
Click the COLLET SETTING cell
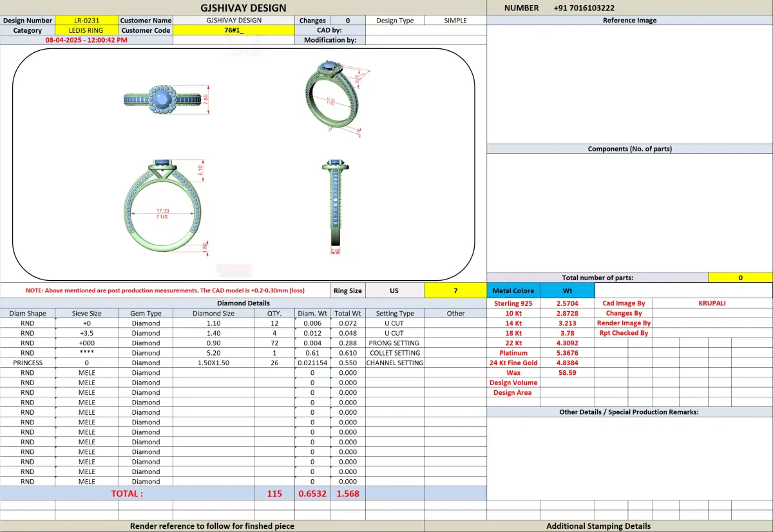click(395, 353)
